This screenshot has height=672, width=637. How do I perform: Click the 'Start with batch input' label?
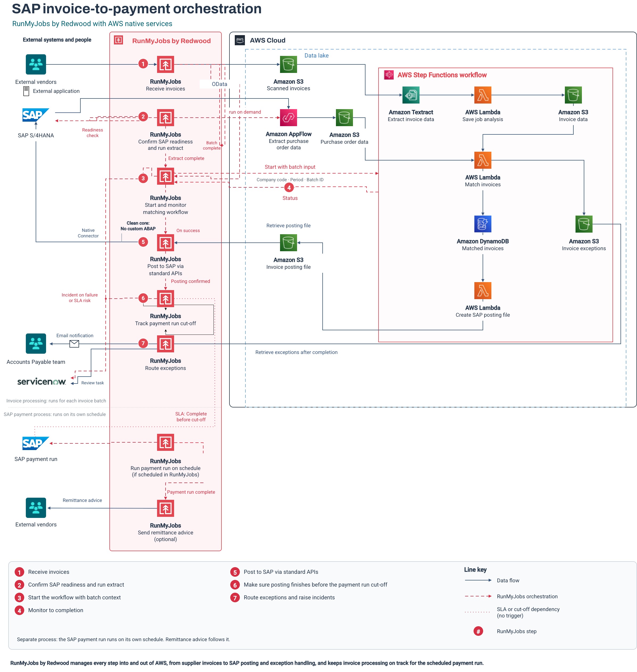290,167
